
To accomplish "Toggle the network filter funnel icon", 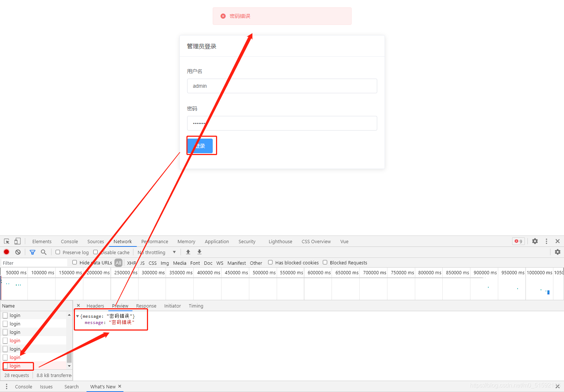I will click(x=33, y=252).
